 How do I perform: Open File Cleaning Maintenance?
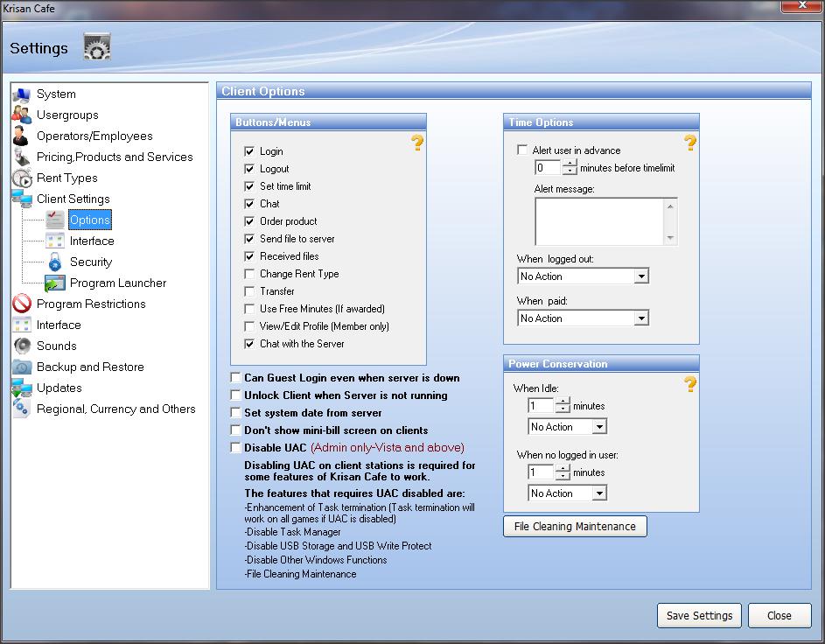[575, 527]
